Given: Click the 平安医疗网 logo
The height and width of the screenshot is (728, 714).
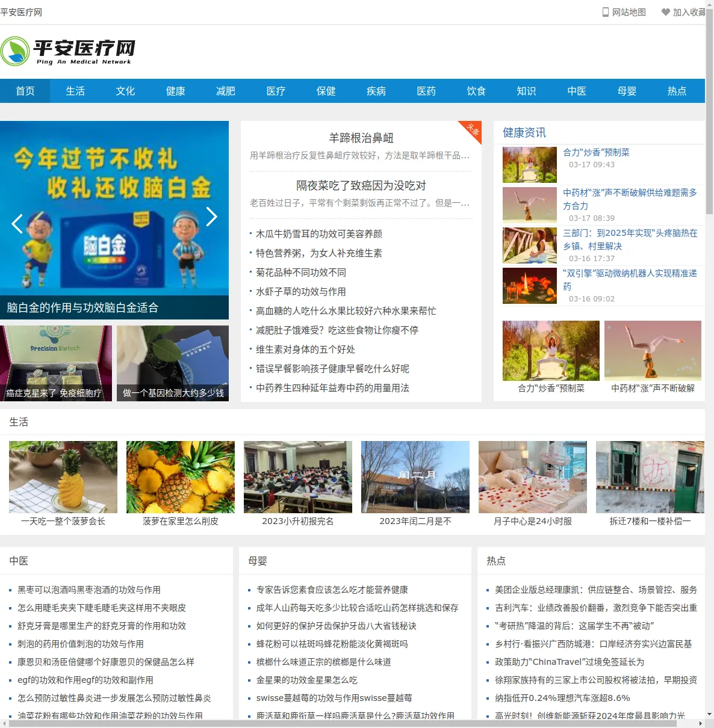Looking at the screenshot, I should coord(68,51).
